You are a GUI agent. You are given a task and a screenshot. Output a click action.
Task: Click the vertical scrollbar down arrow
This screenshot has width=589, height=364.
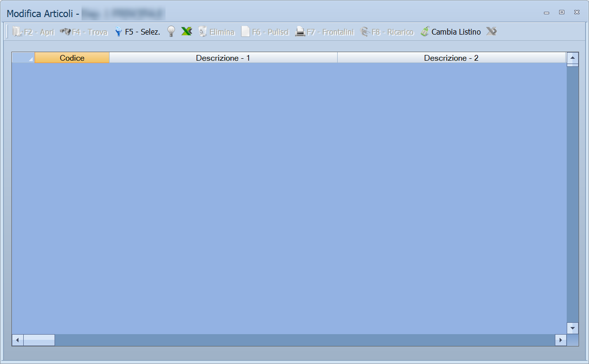572,328
